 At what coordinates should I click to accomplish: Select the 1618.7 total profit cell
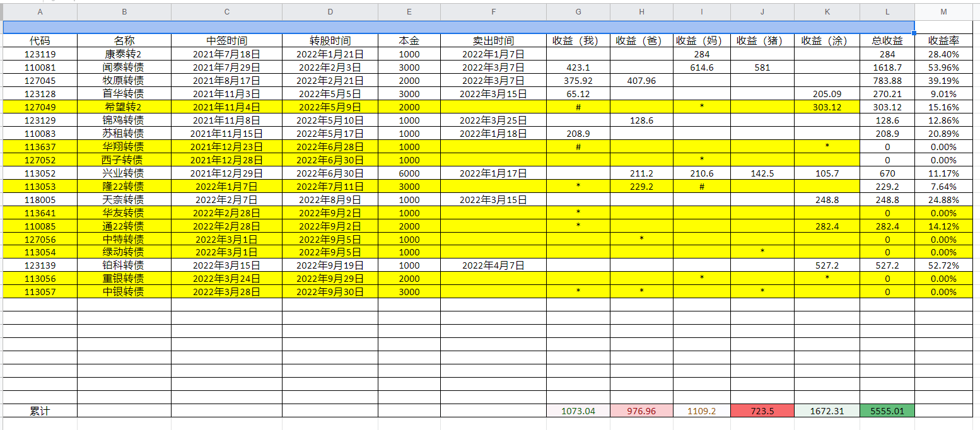coord(887,67)
